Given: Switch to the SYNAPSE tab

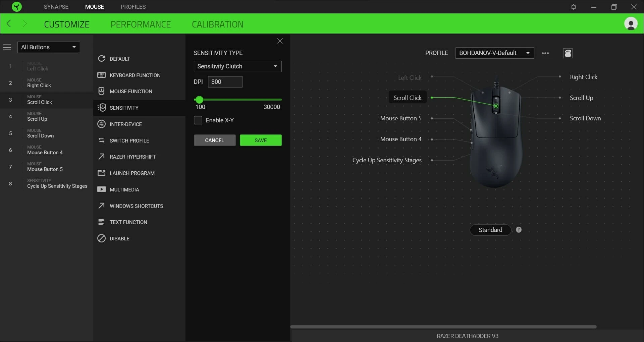Looking at the screenshot, I should point(56,7).
